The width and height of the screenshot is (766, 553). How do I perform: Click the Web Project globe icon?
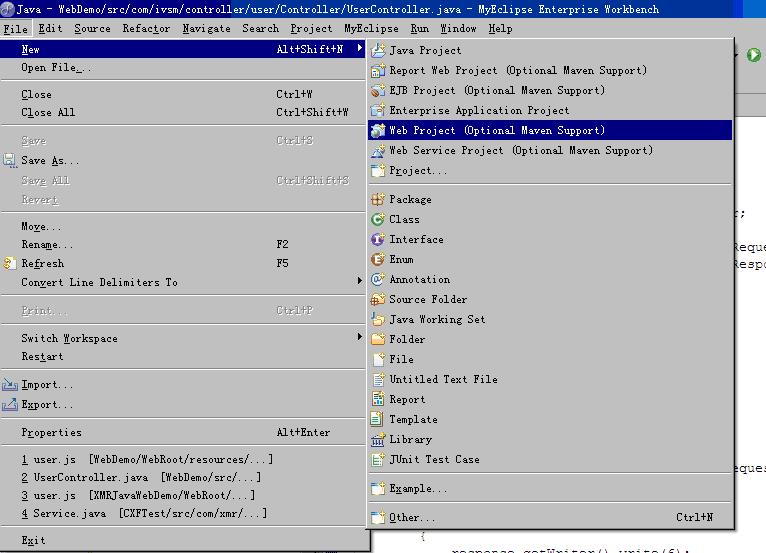click(x=378, y=130)
